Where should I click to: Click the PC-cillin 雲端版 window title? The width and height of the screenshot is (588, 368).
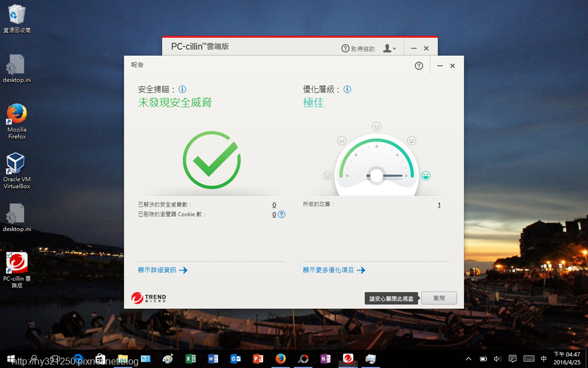[x=200, y=47]
